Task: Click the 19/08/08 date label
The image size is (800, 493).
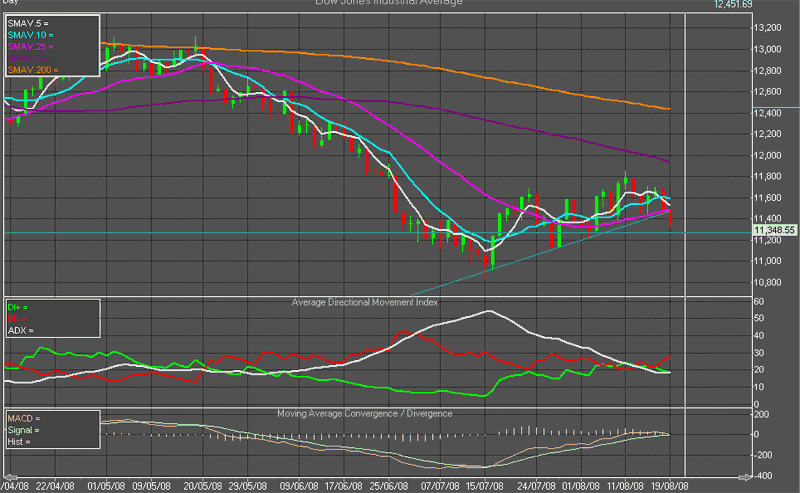Action: (669, 486)
